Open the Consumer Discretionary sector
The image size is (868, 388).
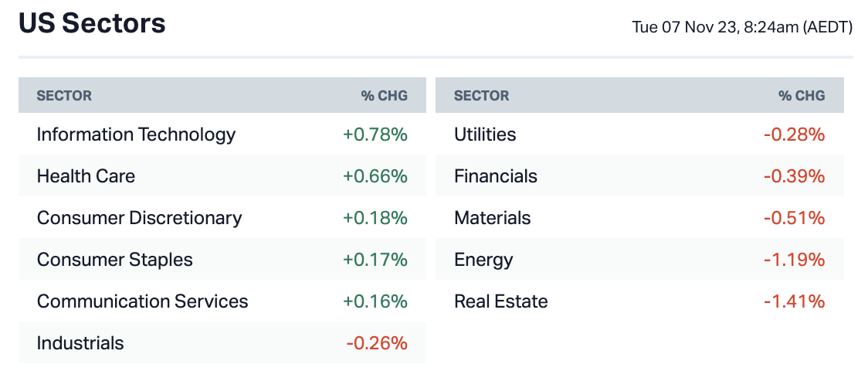point(139,218)
